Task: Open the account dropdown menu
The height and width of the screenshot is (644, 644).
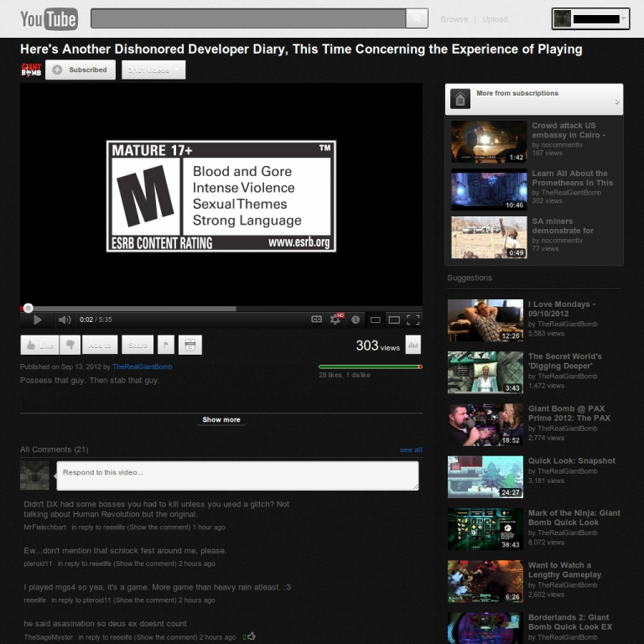Action: tap(590, 19)
